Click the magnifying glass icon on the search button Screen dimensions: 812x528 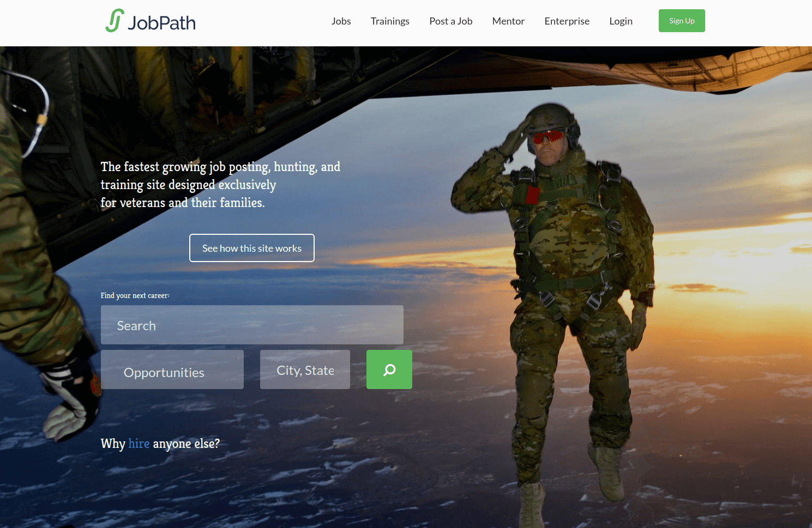click(389, 369)
